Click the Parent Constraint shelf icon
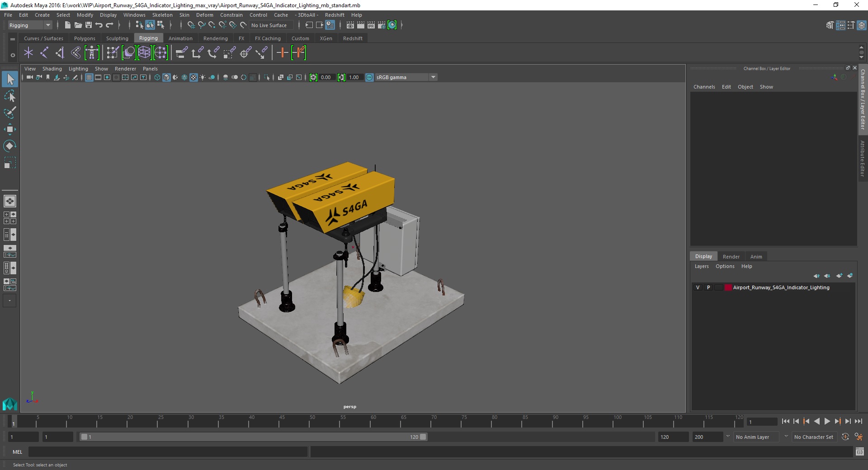The image size is (868, 470). pos(181,53)
